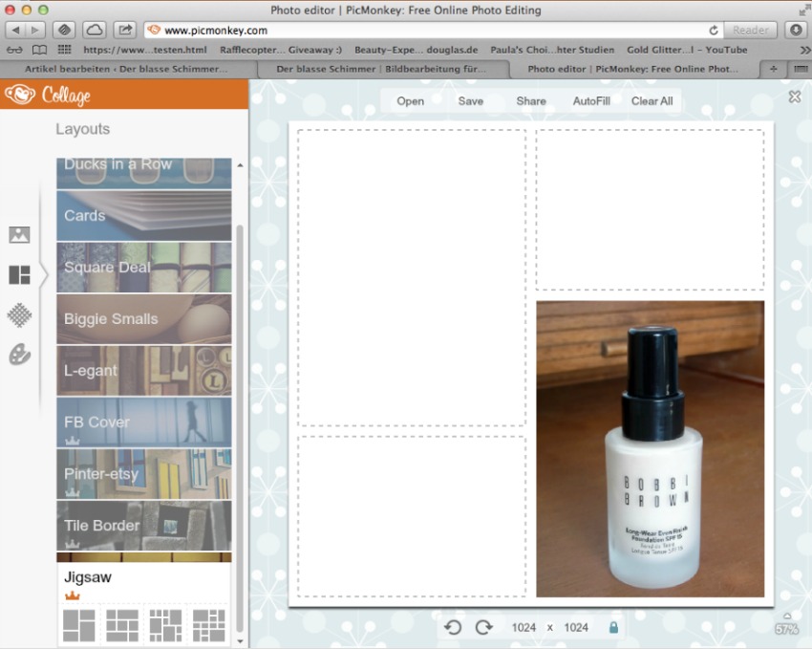812x649 pixels.
Task: Click the Share button in collage toolbar
Action: [531, 101]
